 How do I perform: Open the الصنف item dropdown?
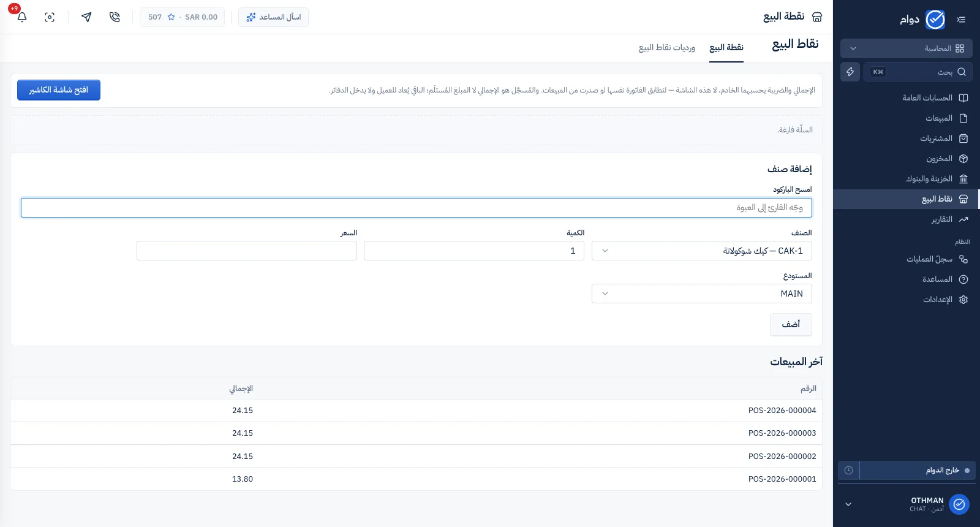coord(702,251)
